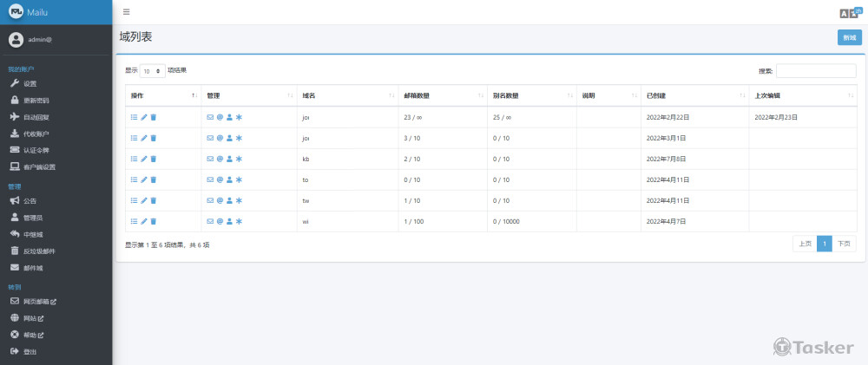Click the 下页 pagination button
The image size is (868, 365).
pyautogui.click(x=844, y=244)
